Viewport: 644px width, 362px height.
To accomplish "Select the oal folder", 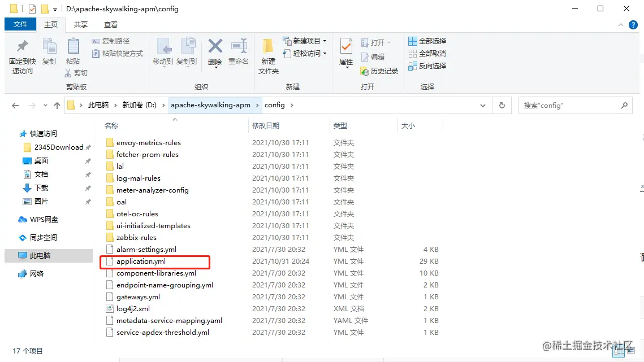I will coord(121,202).
